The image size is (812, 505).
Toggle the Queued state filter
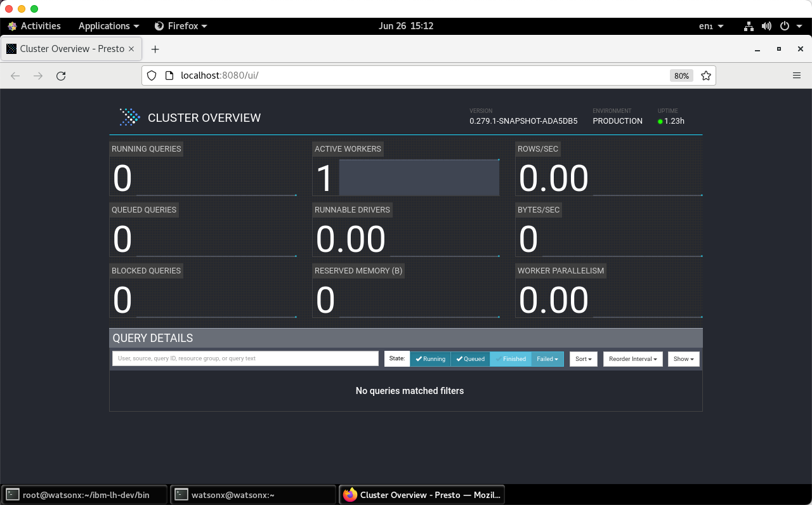coord(470,359)
